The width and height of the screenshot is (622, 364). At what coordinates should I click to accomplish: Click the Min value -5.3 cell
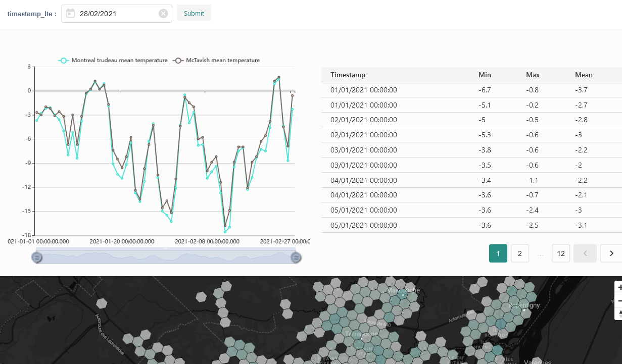coord(485,135)
